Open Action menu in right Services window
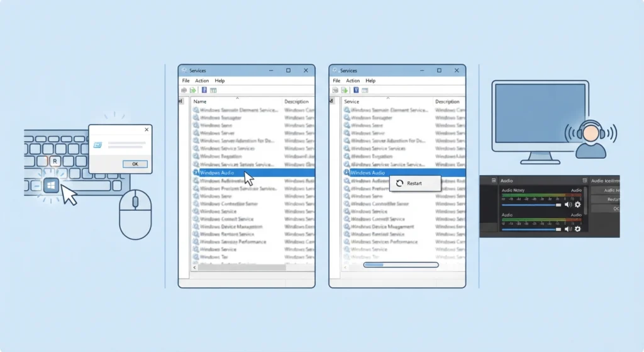The height and width of the screenshot is (352, 644). [352, 81]
